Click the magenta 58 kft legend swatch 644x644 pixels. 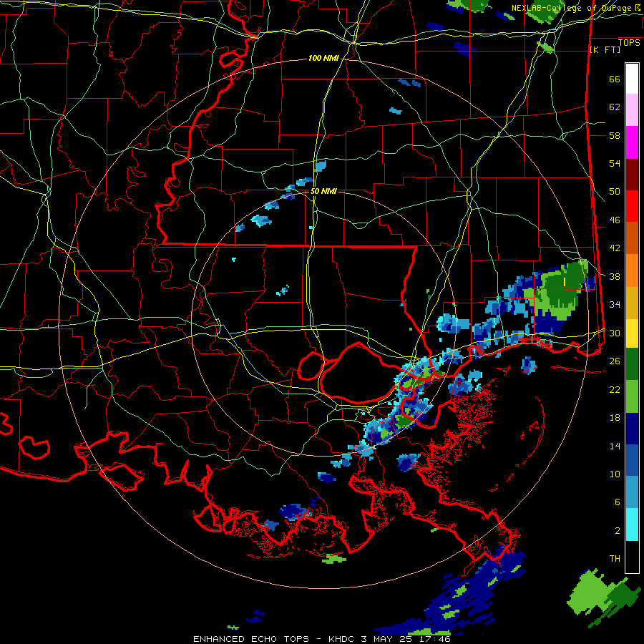click(632, 142)
